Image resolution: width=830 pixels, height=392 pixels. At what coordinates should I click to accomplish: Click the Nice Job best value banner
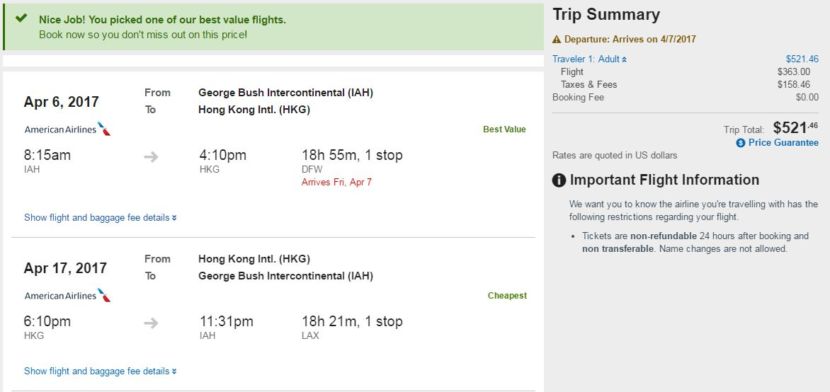[x=273, y=27]
